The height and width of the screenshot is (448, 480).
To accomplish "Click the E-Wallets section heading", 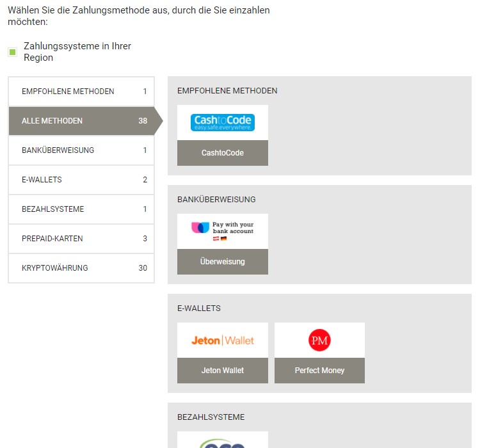I will tap(198, 308).
